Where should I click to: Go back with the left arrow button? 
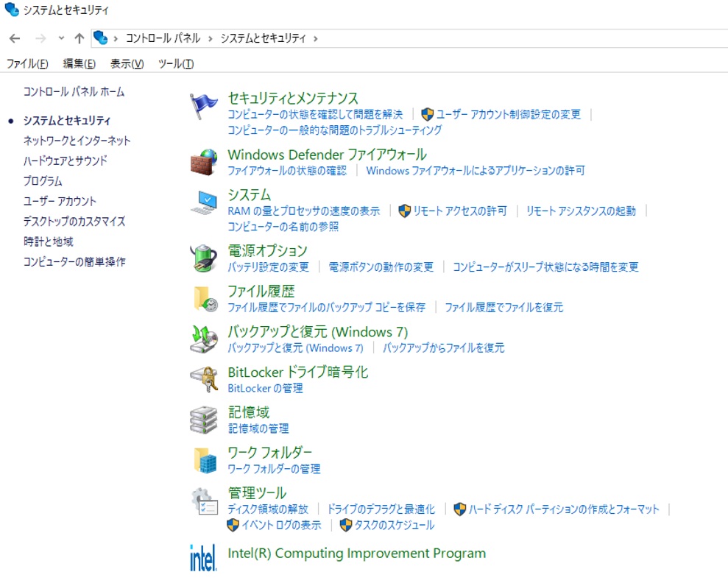pyautogui.click(x=15, y=38)
